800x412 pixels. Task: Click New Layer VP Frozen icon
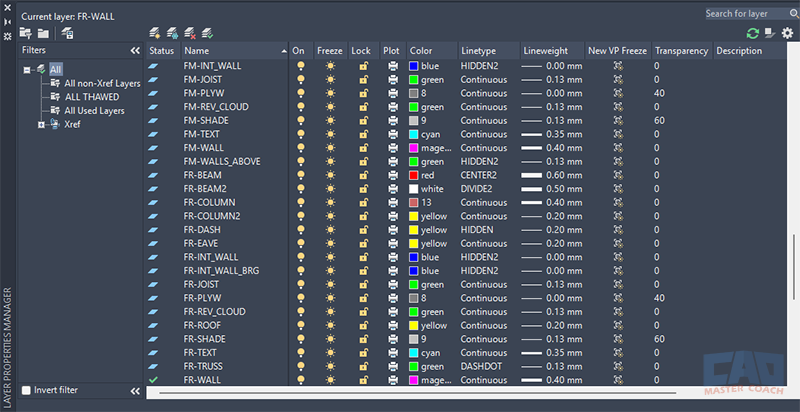coord(172,33)
